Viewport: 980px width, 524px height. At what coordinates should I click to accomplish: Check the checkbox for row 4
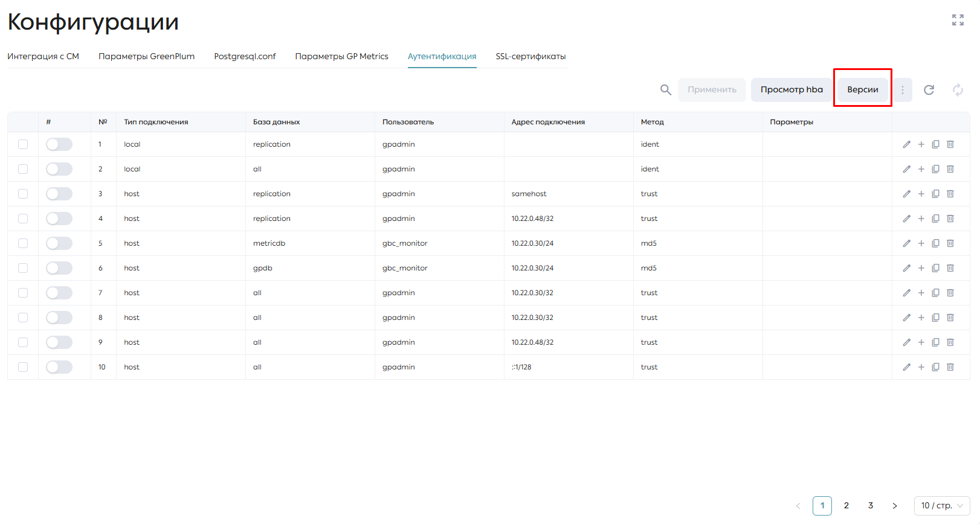coord(23,219)
